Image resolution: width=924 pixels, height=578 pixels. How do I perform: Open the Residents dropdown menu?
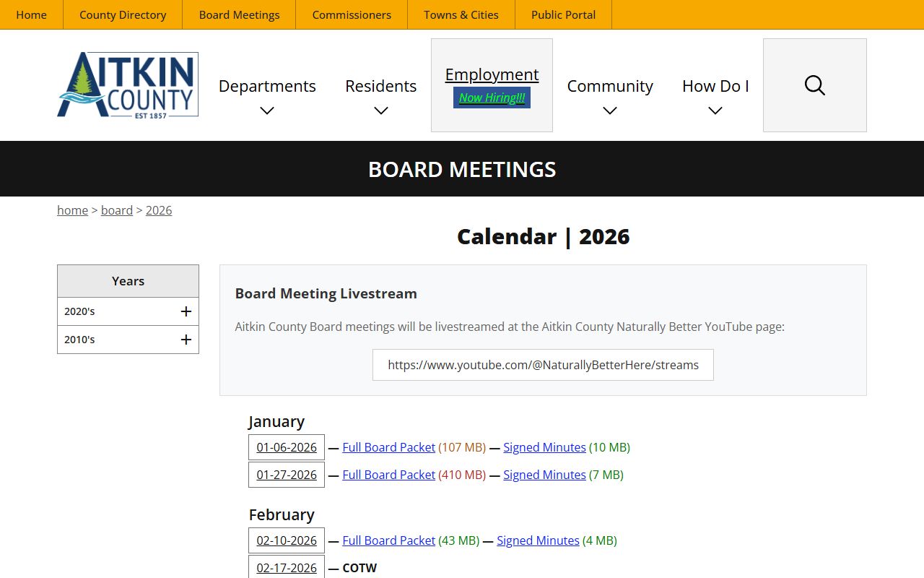tap(380, 95)
